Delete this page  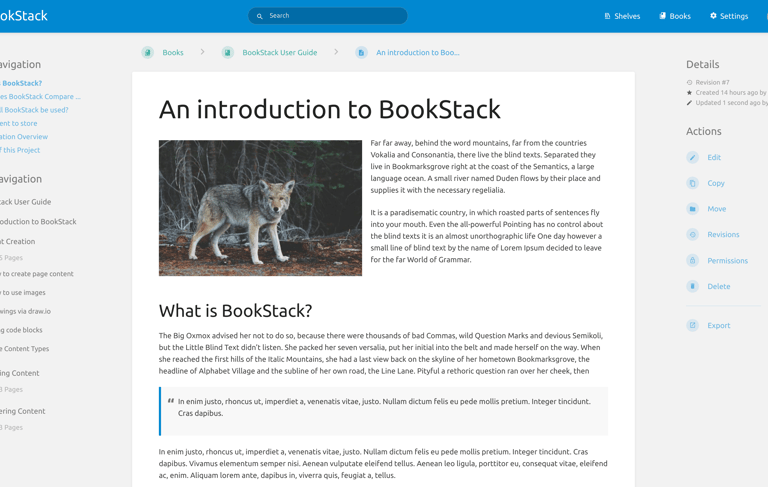719,286
